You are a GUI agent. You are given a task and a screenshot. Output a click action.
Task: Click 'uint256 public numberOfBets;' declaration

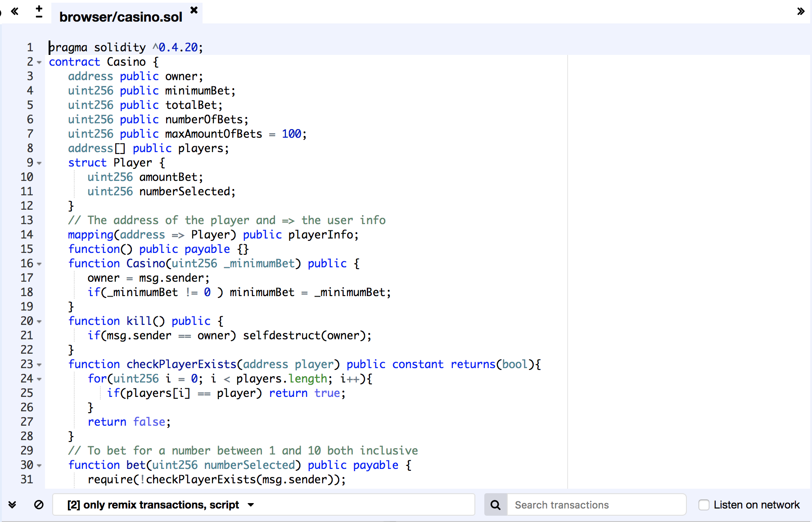click(158, 119)
